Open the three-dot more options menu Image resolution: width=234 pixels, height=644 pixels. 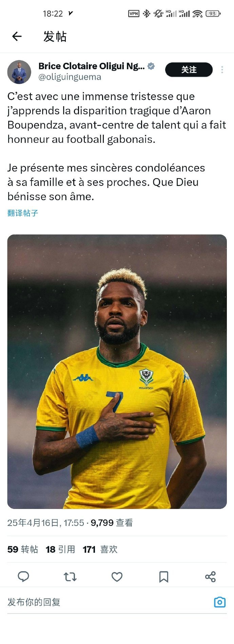222,70
